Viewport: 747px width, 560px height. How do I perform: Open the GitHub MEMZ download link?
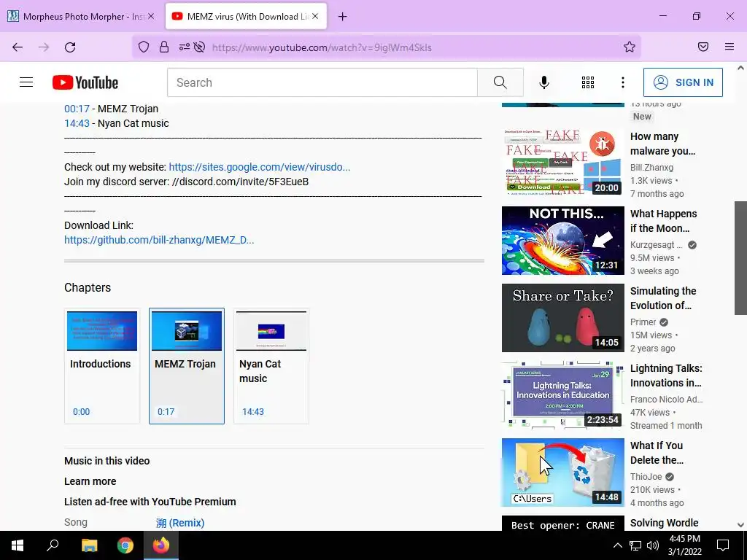click(x=159, y=240)
